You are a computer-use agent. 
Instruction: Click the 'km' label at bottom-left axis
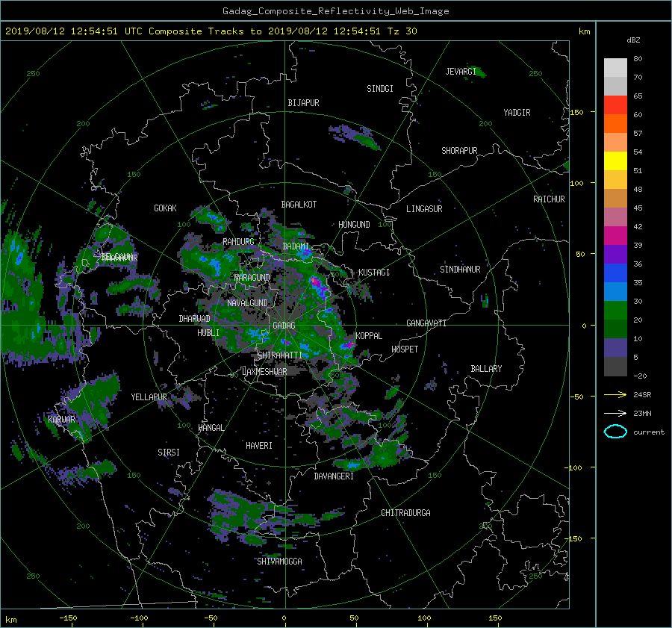[10, 620]
